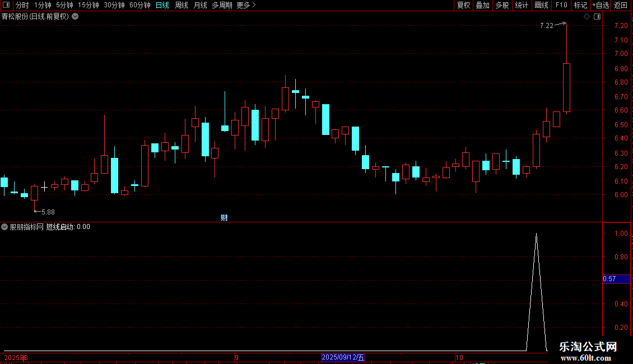Click the 统计 statistics button
The width and height of the screenshot is (633, 364).
[521, 5]
